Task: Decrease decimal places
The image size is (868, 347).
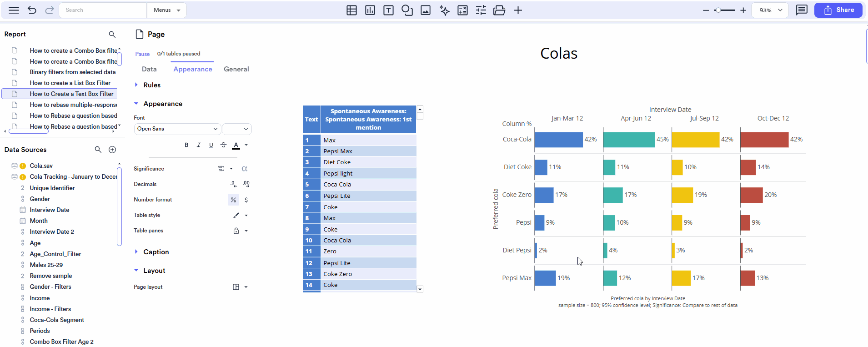Action: point(233,184)
